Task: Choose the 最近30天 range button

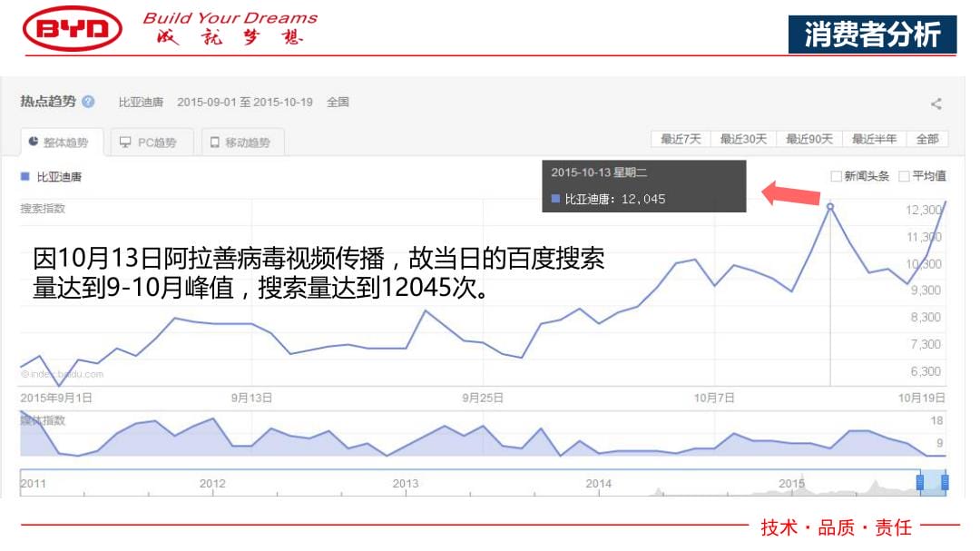Action: [743, 139]
